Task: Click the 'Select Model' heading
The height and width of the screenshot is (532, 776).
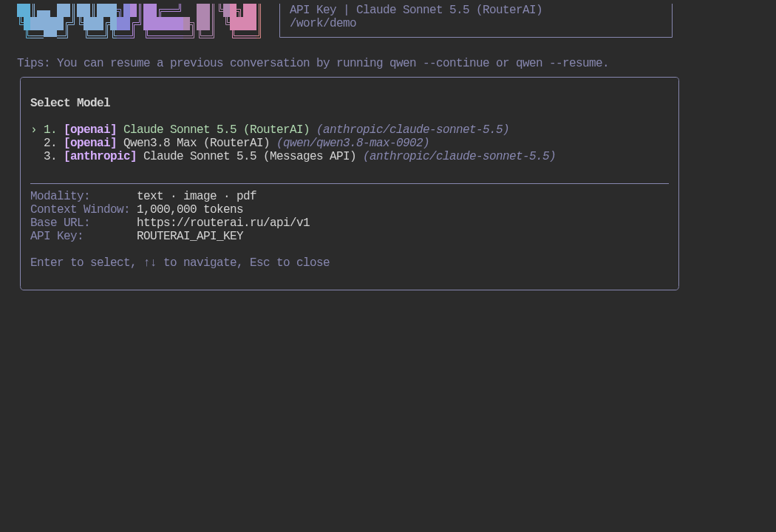Action: 70,103
